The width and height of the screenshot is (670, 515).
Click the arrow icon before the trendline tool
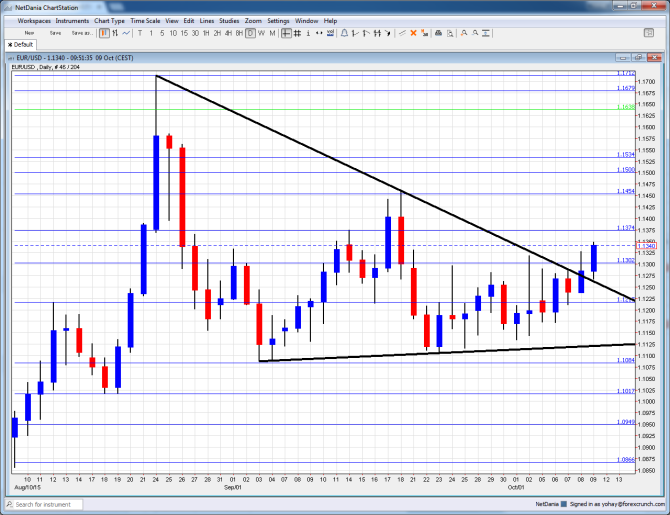(x=388, y=33)
